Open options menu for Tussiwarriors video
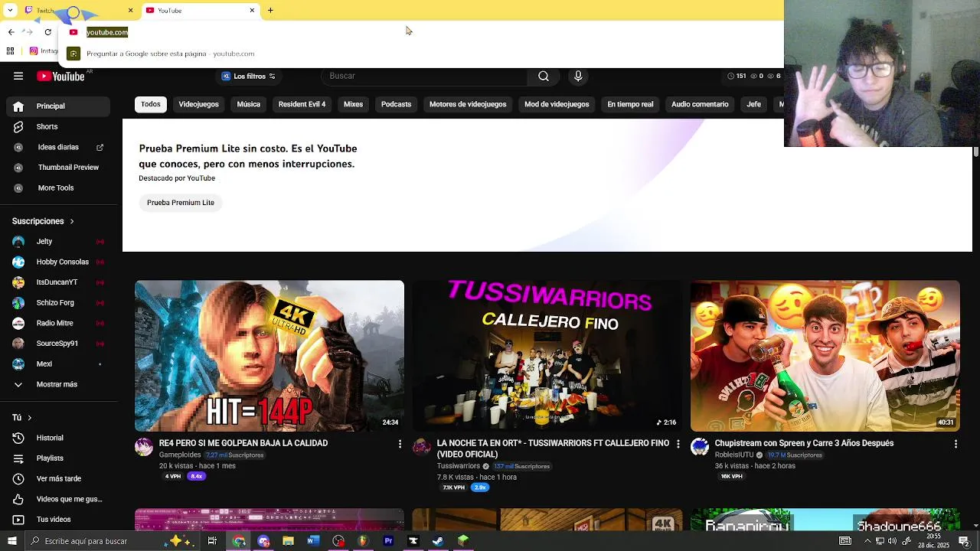The width and height of the screenshot is (980, 551). (x=677, y=444)
